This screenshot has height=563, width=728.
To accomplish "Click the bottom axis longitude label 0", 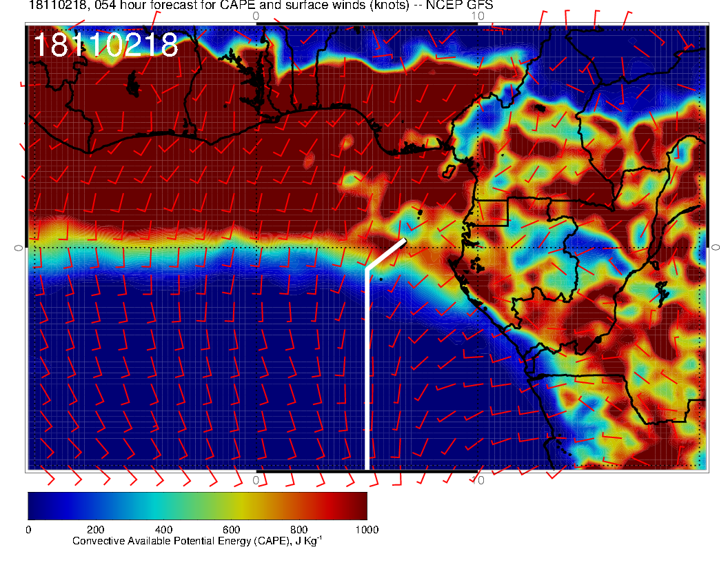I will click(x=256, y=480).
